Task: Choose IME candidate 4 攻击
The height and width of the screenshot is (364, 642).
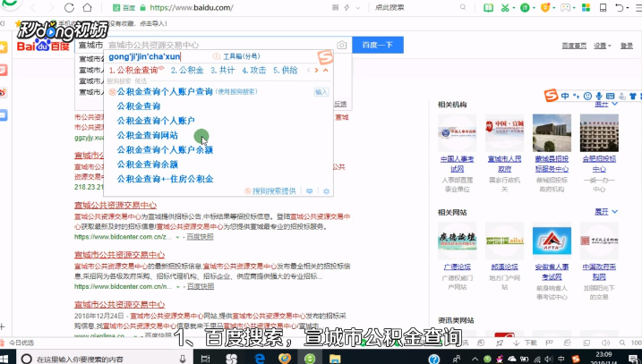Action: click(x=254, y=70)
